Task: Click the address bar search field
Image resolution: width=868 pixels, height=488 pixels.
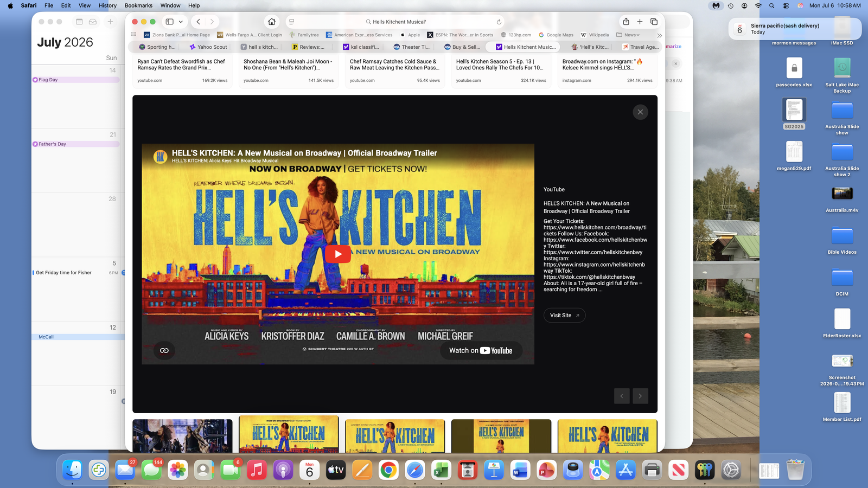Action: coord(395,22)
